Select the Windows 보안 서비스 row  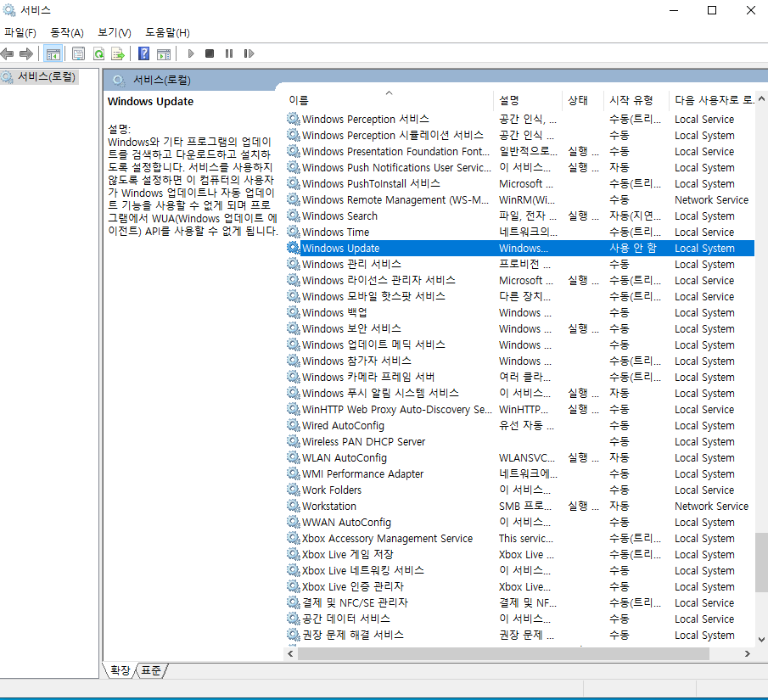[519, 328]
